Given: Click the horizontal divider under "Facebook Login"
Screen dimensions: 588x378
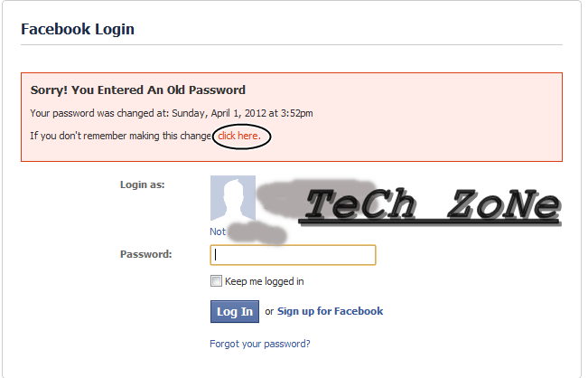Looking at the screenshot, I should click(292, 45).
